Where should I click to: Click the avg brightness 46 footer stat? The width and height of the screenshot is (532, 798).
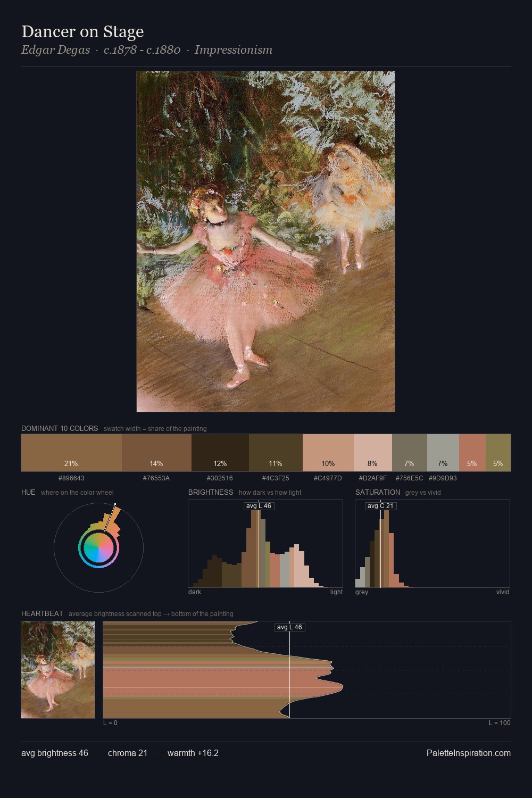(x=55, y=753)
